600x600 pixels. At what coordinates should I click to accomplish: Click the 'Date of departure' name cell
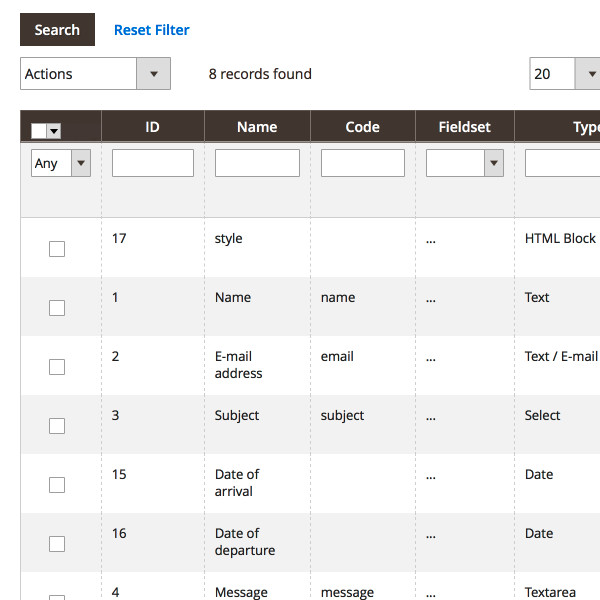pyautogui.click(x=245, y=541)
